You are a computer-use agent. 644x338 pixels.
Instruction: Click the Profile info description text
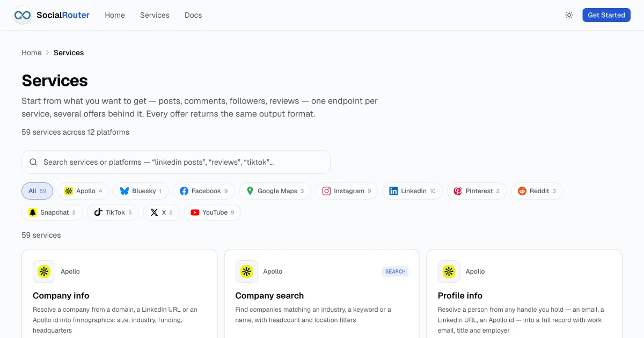521,320
